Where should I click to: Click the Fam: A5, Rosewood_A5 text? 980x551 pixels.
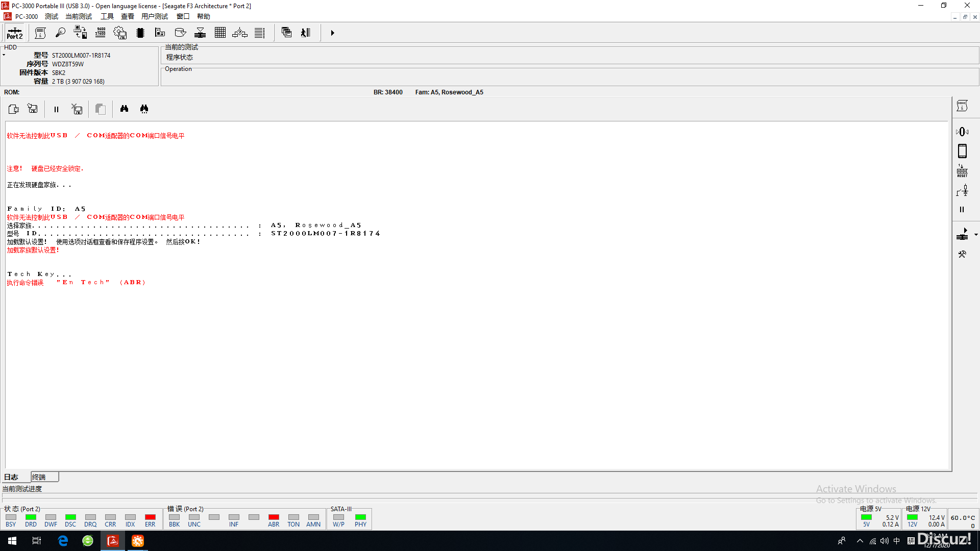[449, 92]
